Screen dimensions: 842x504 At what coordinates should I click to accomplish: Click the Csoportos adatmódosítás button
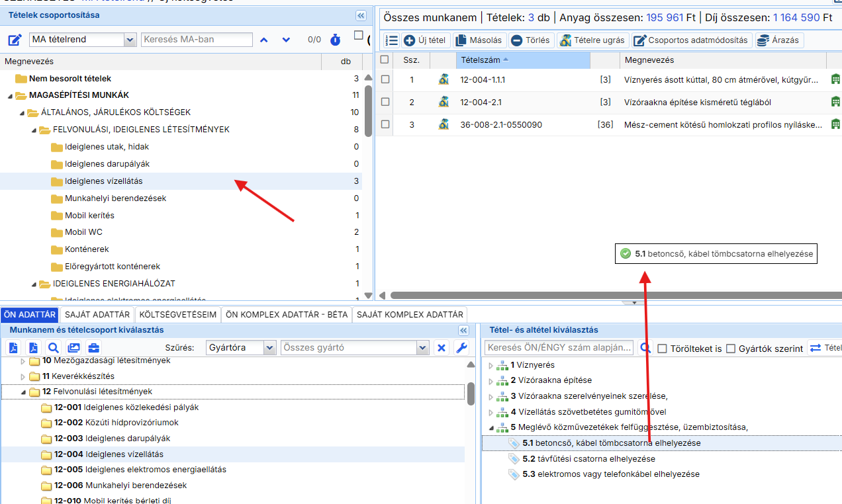click(692, 40)
